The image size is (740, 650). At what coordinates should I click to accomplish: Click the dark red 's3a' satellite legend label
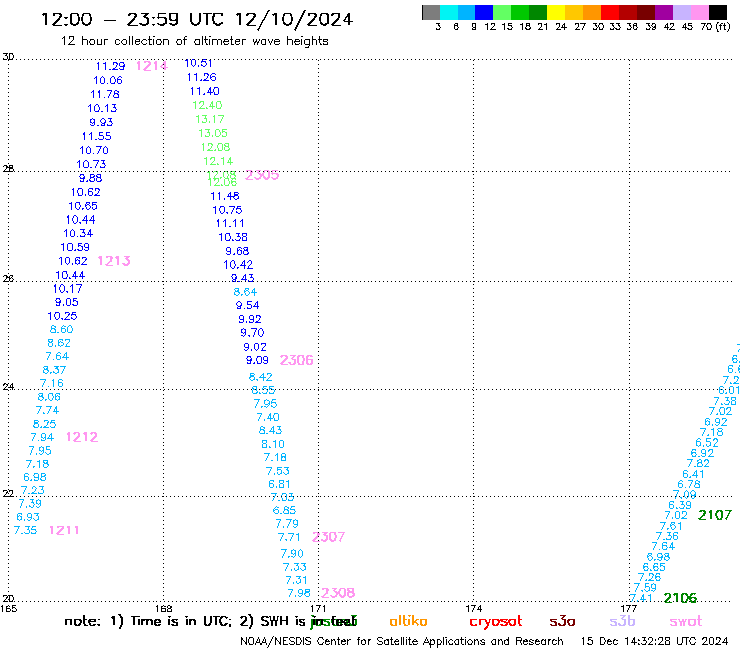[562, 622]
